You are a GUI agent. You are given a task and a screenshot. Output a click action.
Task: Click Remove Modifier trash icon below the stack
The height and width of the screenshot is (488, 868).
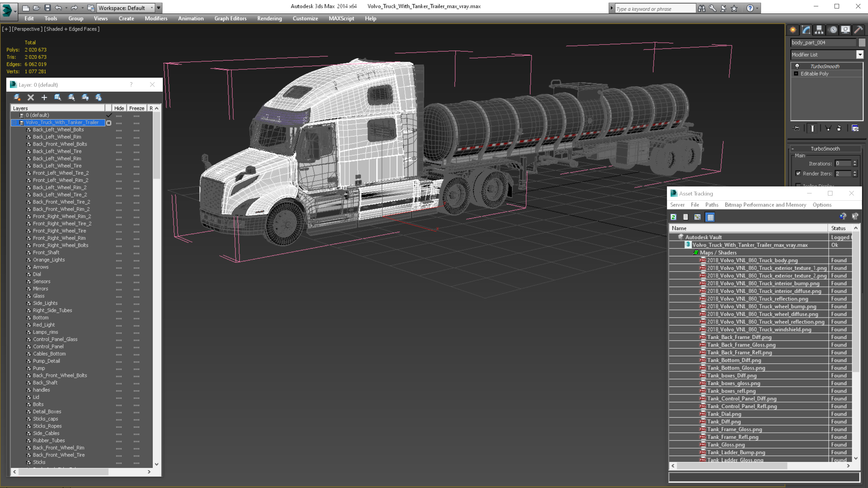click(839, 128)
